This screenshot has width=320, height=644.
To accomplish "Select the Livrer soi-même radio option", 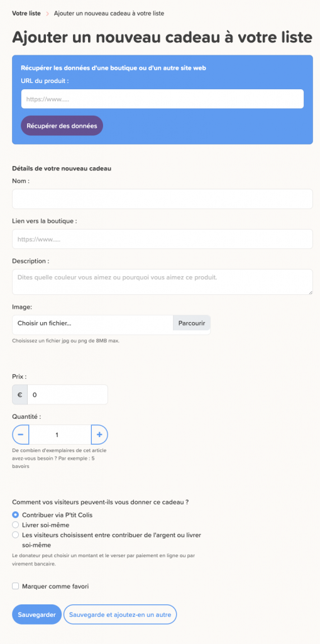I will tap(16, 525).
